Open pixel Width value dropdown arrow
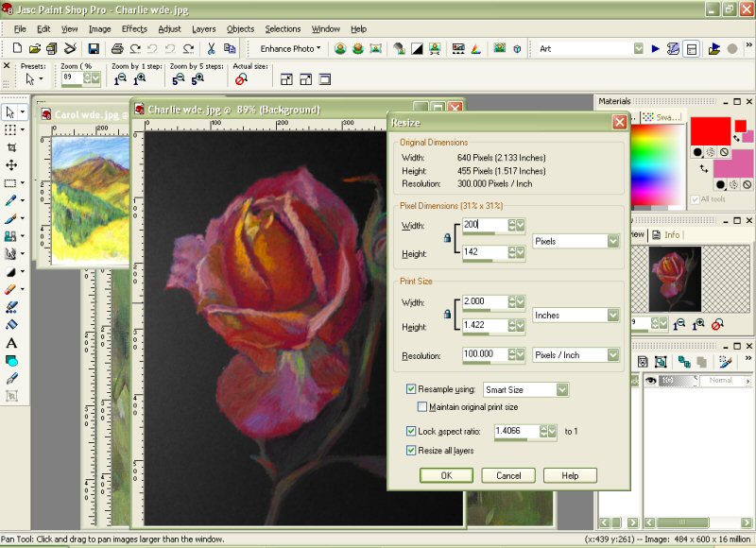 (521, 225)
